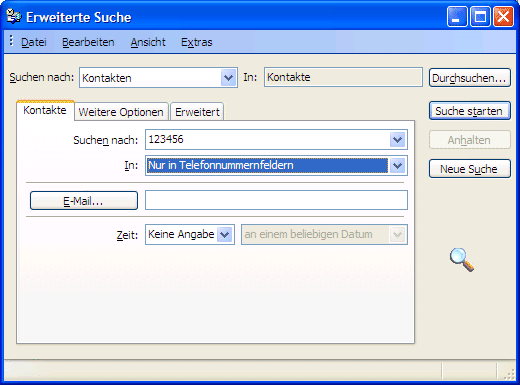Click the magnifying glass search icon
520x385 pixels.
[462, 260]
